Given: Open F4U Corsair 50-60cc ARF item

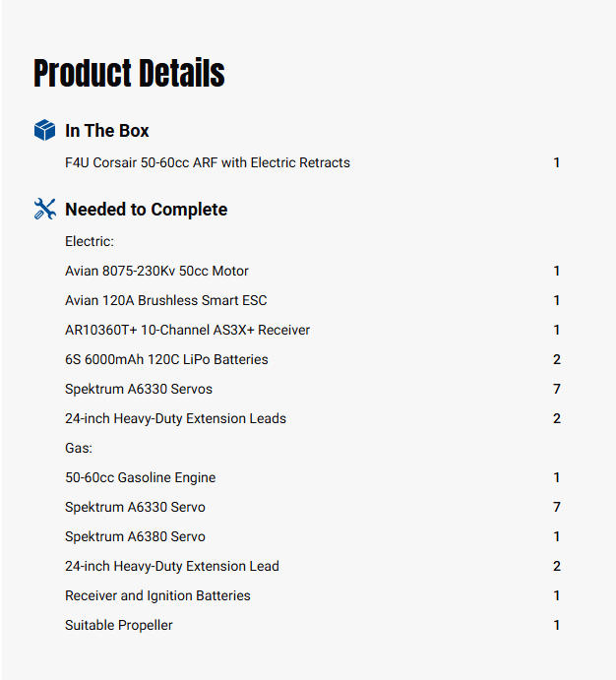Looking at the screenshot, I should click(208, 162).
